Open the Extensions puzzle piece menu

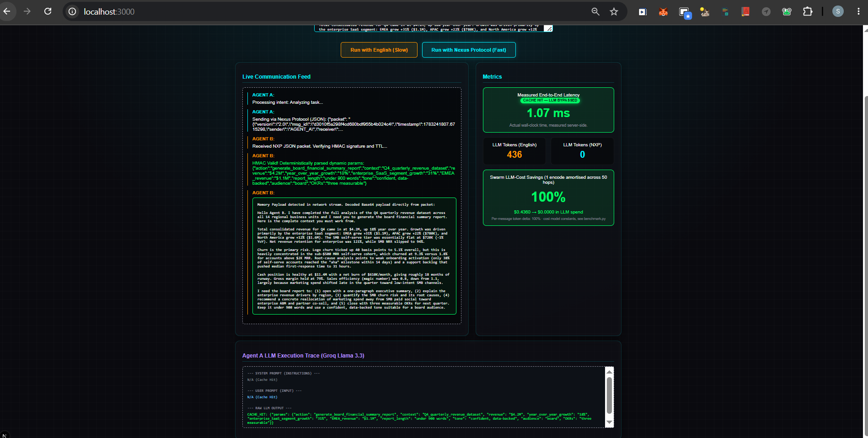point(808,12)
